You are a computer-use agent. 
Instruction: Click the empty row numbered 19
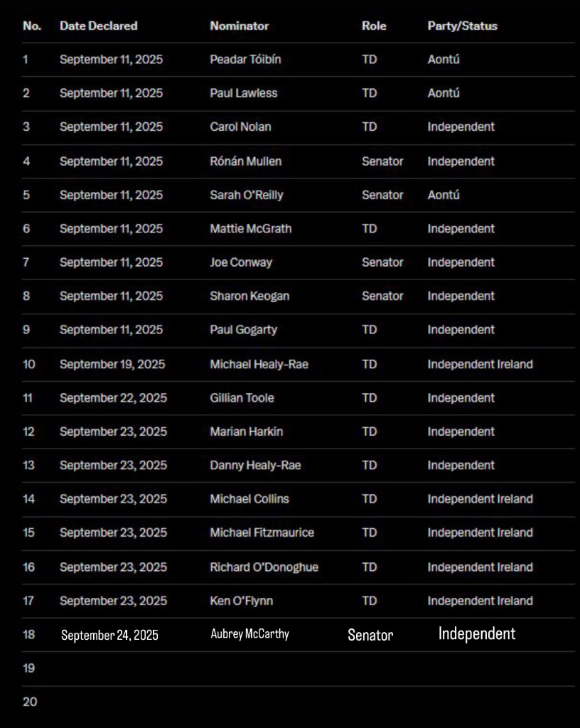299,668
